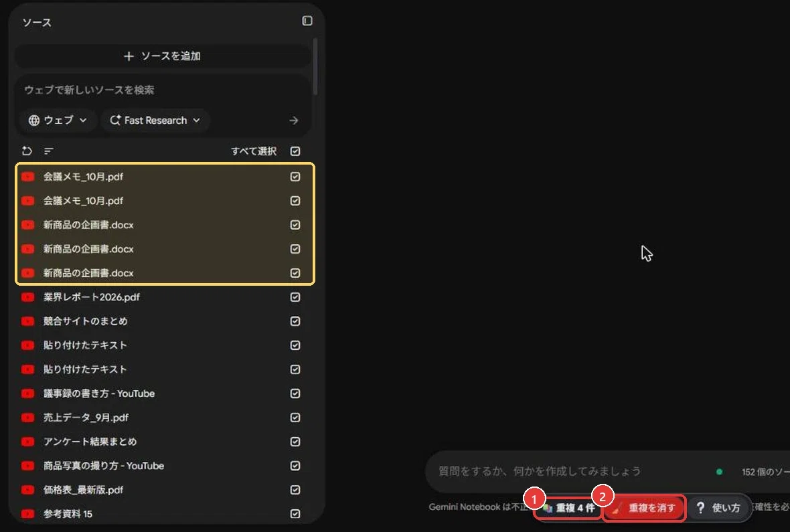Uncheck the アンケート結果まとめ checkbox
This screenshot has width=790, height=532.
click(295, 442)
